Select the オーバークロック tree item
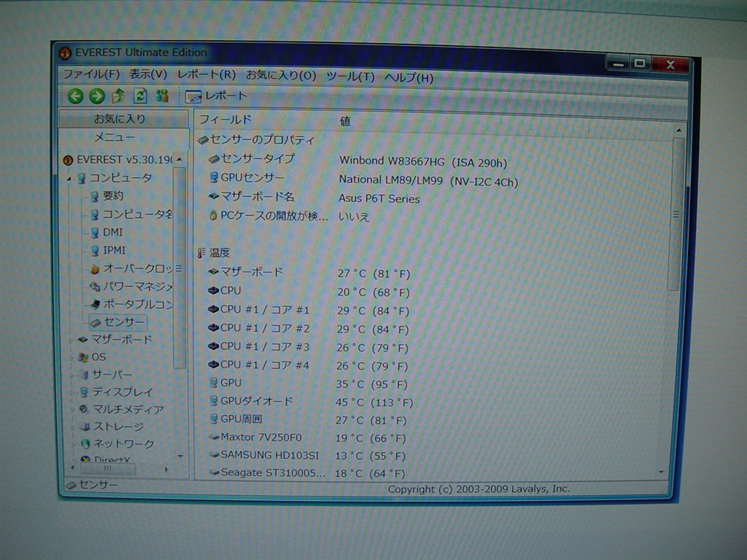747x560 pixels. coord(131,268)
